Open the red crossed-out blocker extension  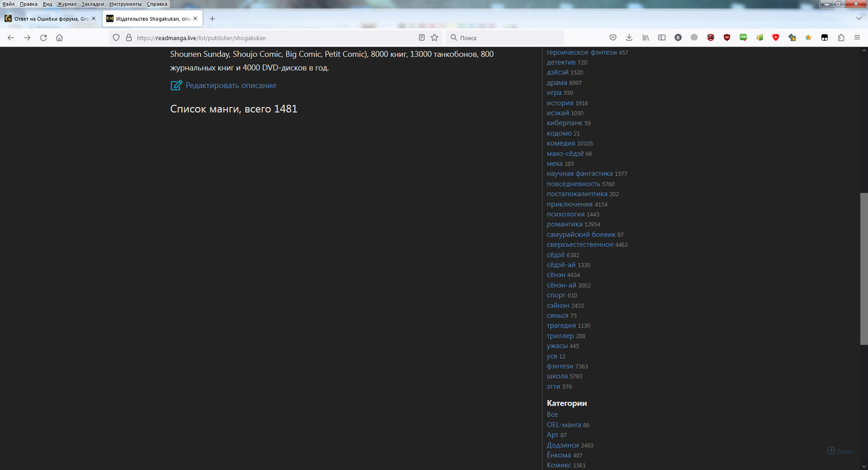click(711, 38)
